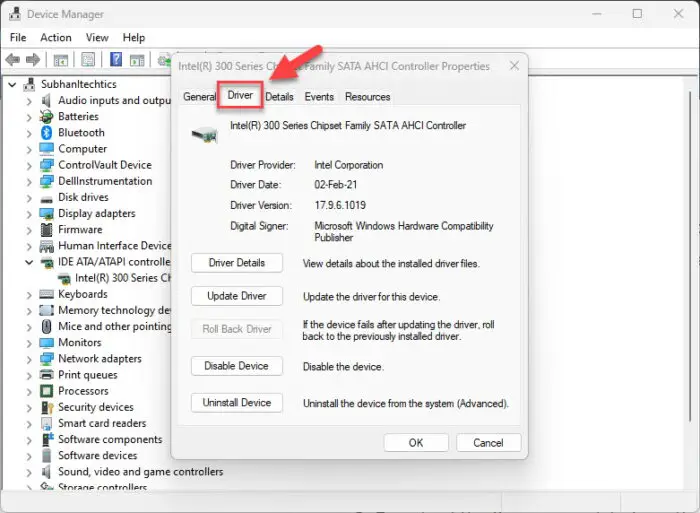700x513 pixels.
Task: Click the Disk drives icon
Action: 46,198
